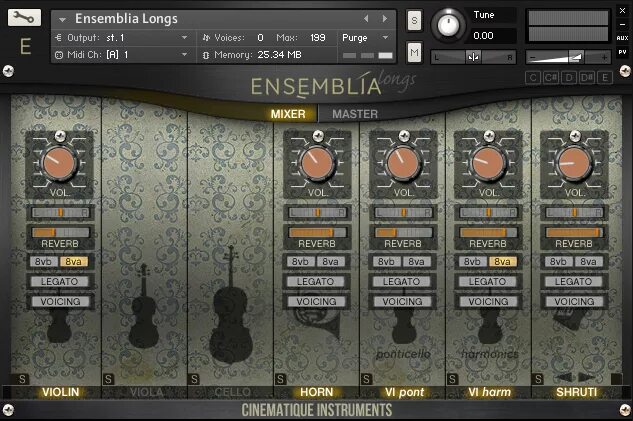
Task: Click the voices note icon
Action: [x=206, y=38]
